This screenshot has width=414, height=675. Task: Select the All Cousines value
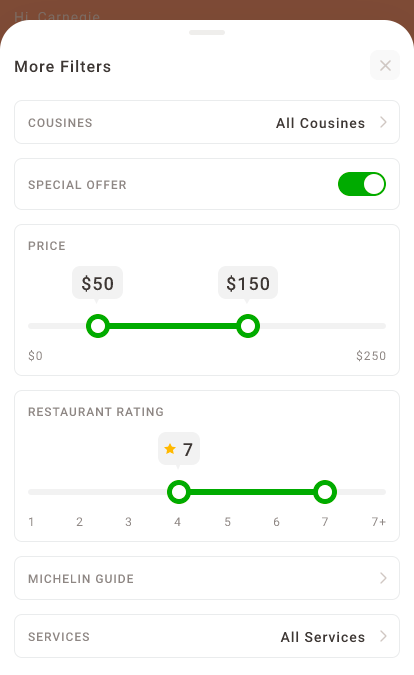[x=320, y=123]
